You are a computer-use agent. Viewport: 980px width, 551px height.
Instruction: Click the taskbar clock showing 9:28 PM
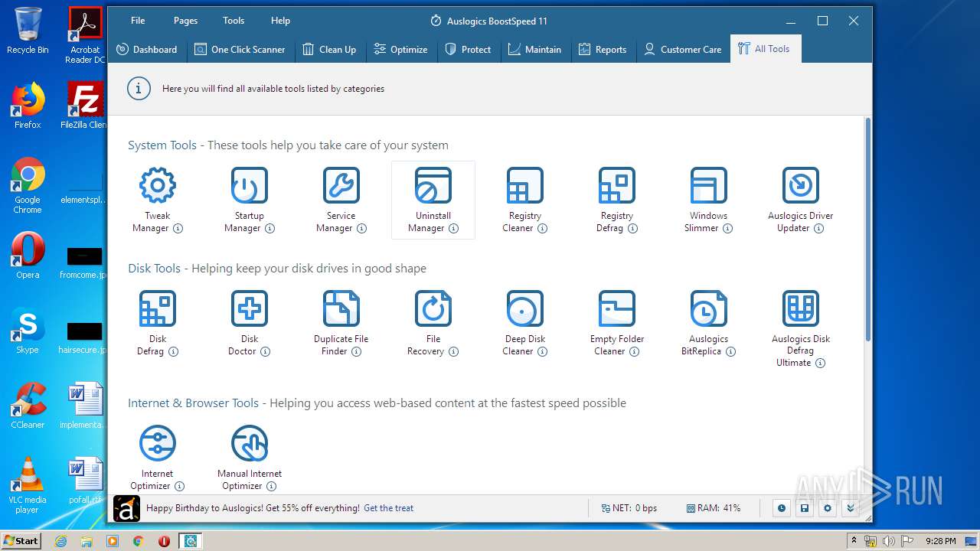point(940,541)
